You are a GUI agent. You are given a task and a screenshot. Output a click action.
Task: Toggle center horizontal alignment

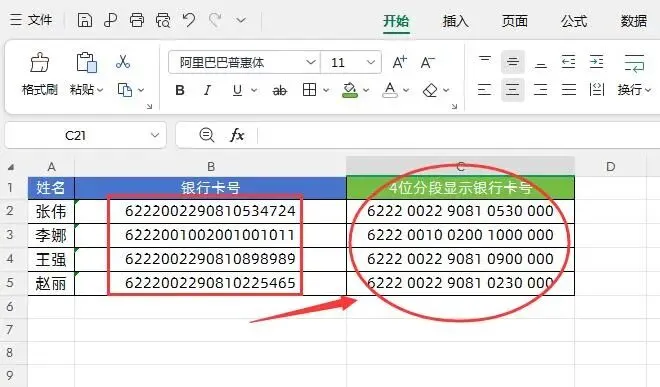(513, 90)
